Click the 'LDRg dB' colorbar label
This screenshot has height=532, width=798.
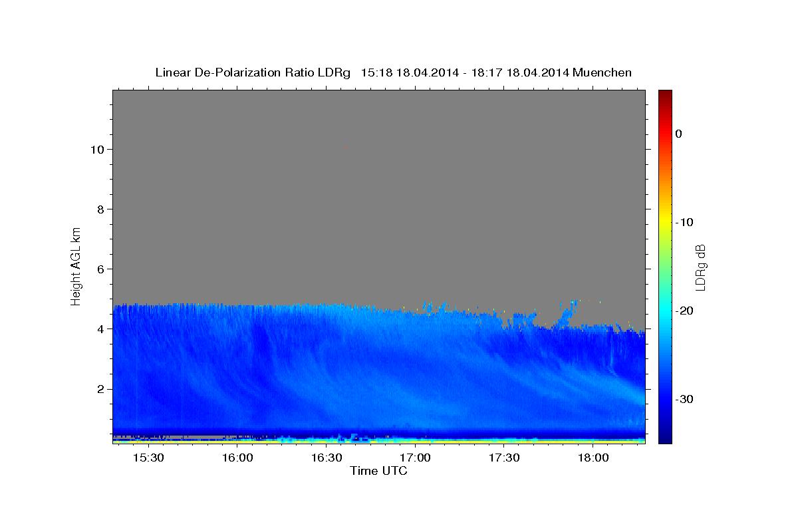coord(700,267)
